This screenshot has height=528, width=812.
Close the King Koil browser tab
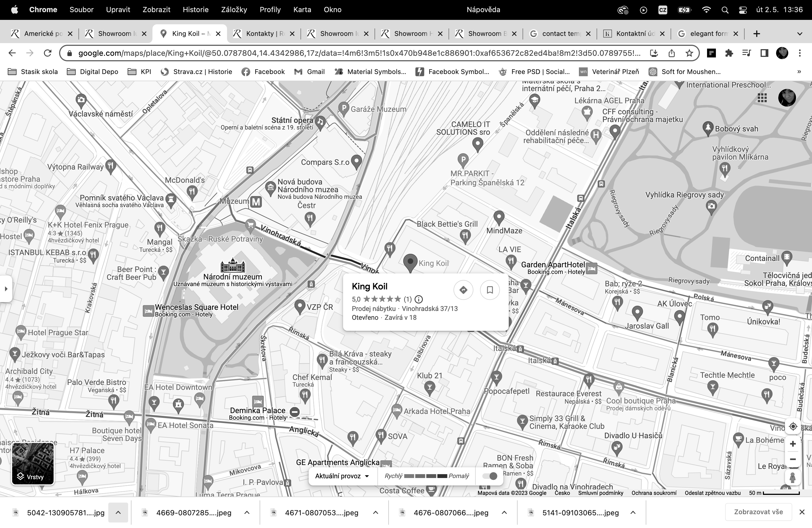coord(218,34)
